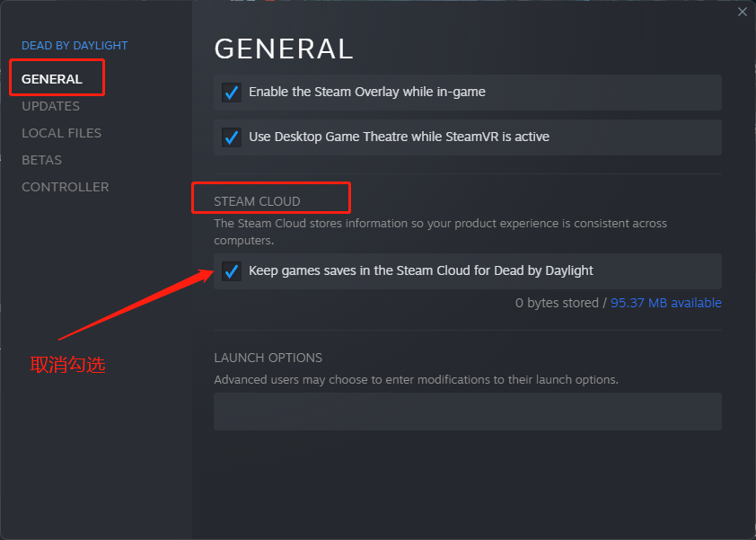Open the "95.37 MB available" storage link
Screen dimensions: 756x540
pyautogui.click(x=666, y=303)
